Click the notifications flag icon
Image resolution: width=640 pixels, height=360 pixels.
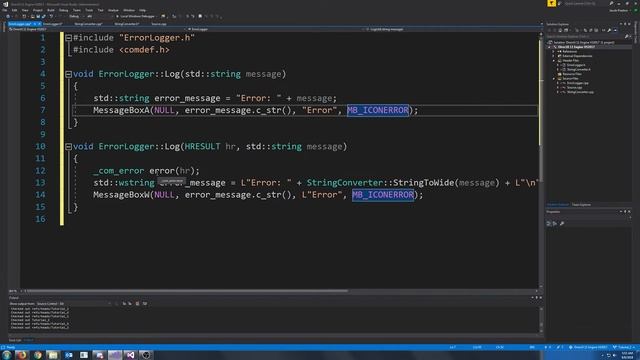(x=551, y=3)
